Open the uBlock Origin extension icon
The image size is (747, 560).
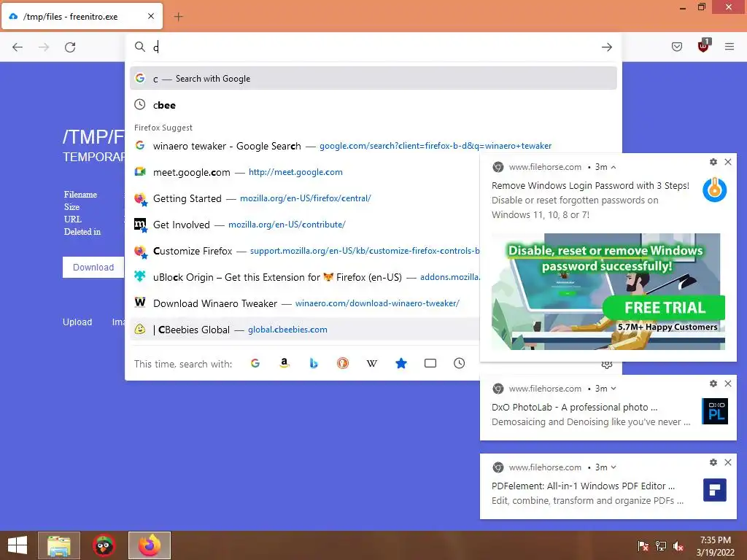point(704,46)
